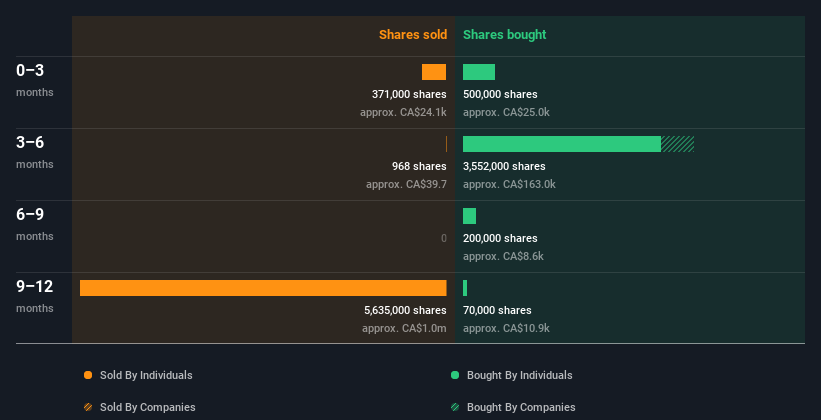Screen dimensions: 821x420
Task: Click the hatched companies segment in 3–6 months
Action: [678, 144]
